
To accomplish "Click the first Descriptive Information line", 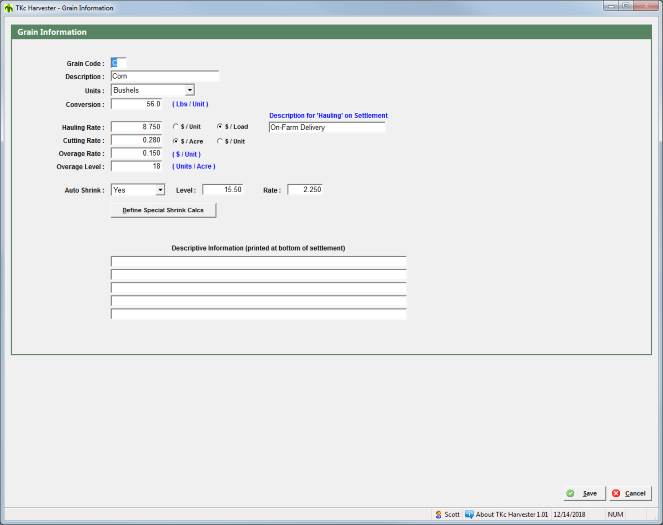I will 258,262.
